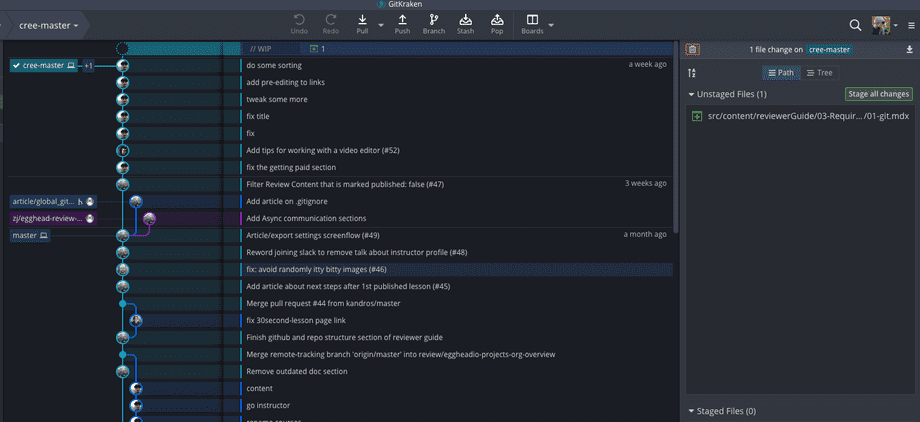Switch to Tree view

click(819, 73)
